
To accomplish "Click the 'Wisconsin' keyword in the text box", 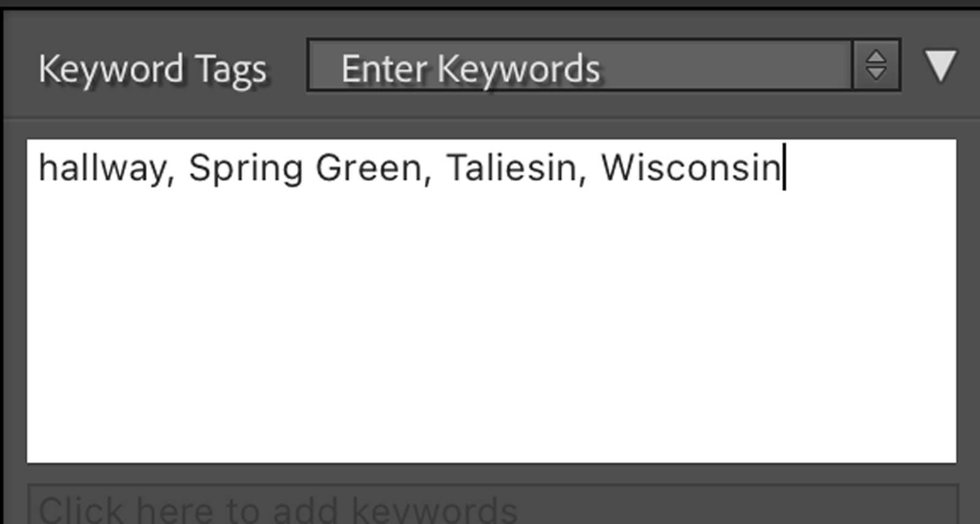I will pos(690,168).
